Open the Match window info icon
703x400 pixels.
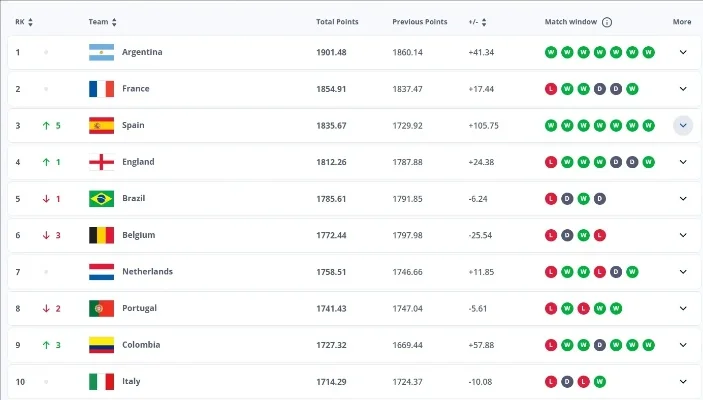607,22
